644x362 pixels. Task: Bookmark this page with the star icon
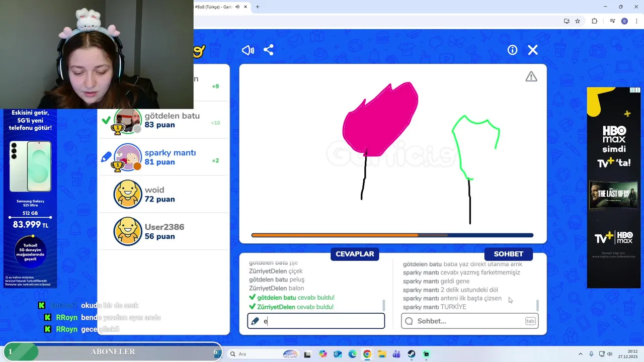click(578, 21)
